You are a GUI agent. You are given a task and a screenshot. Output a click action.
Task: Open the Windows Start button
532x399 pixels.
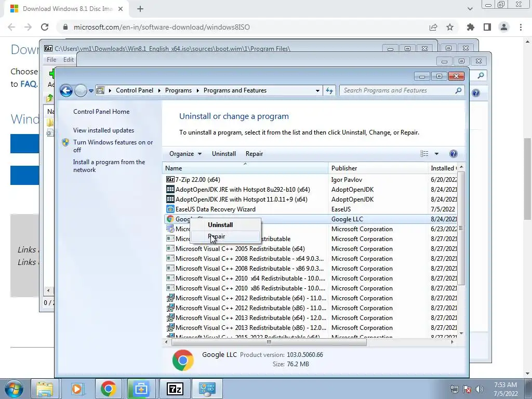pyautogui.click(x=14, y=389)
